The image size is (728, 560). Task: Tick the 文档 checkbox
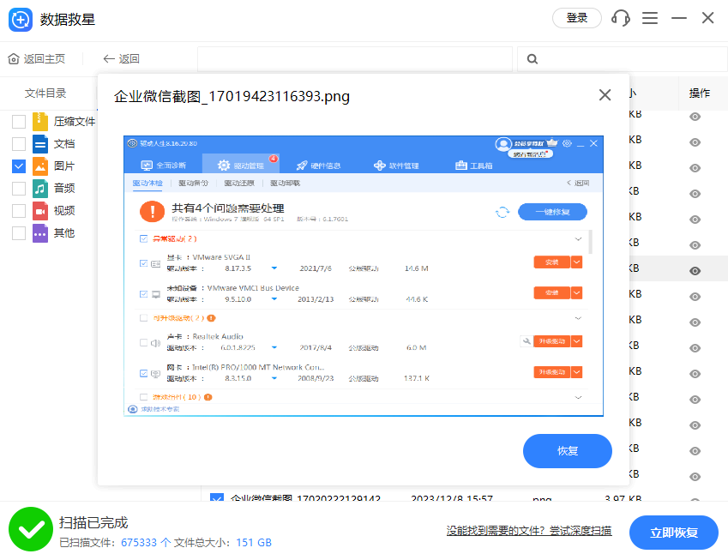(19, 144)
